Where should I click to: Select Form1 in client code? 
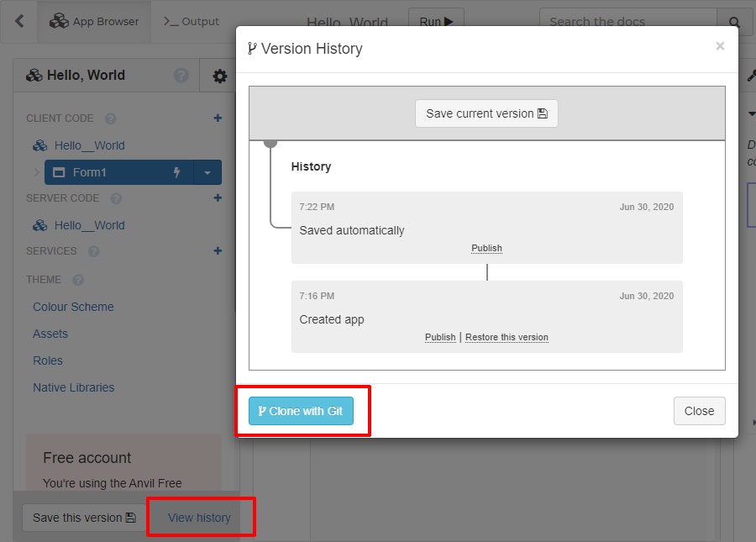pyautogui.click(x=118, y=172)
